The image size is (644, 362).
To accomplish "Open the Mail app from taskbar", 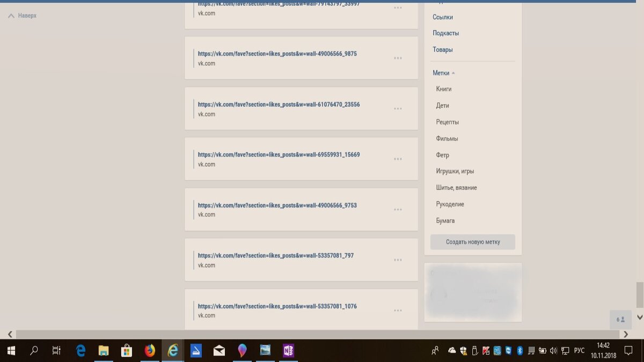I will pos(219,351).
